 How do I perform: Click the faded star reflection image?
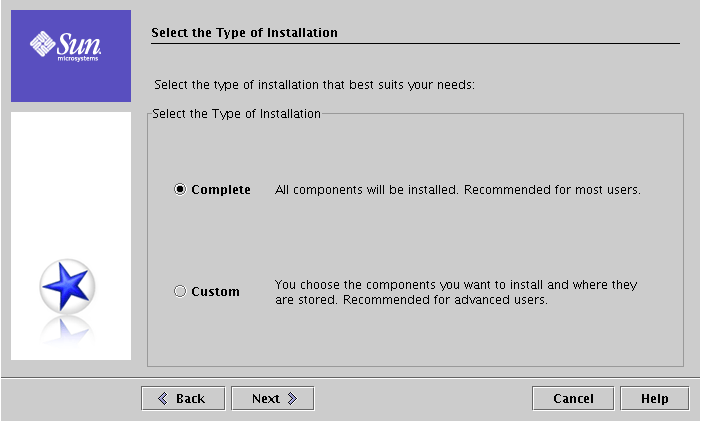[x=67, y=331]
